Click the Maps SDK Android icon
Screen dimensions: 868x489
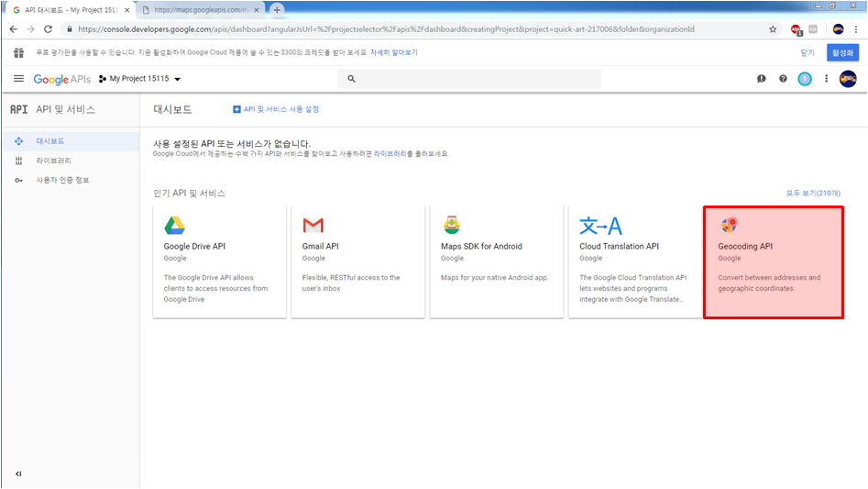[452, 225]
